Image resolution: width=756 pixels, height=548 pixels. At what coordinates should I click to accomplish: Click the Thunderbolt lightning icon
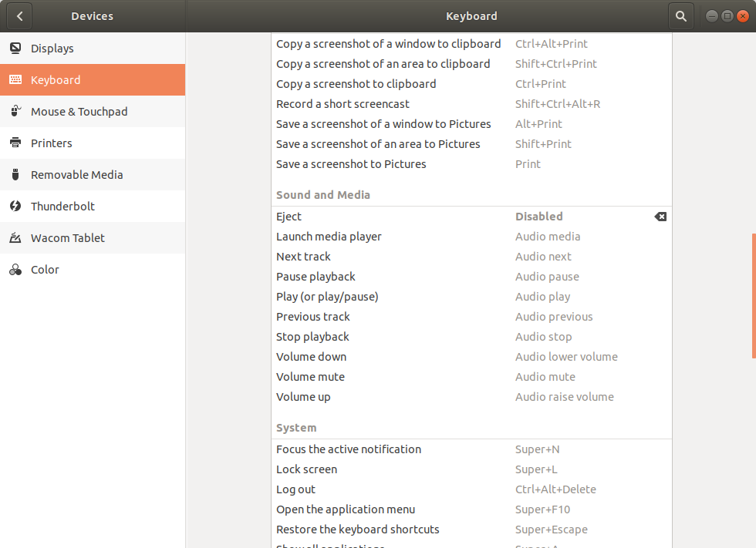coord(15,207)
